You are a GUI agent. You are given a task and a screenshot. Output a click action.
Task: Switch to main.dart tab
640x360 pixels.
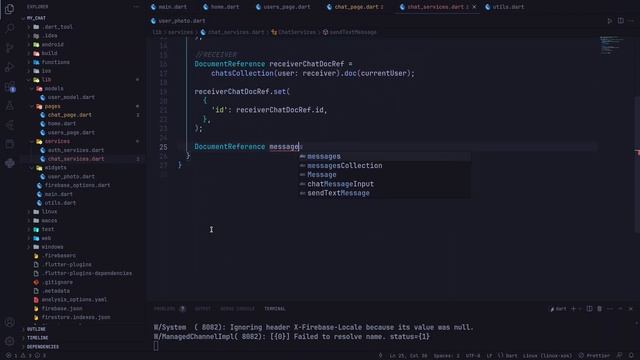169,7
